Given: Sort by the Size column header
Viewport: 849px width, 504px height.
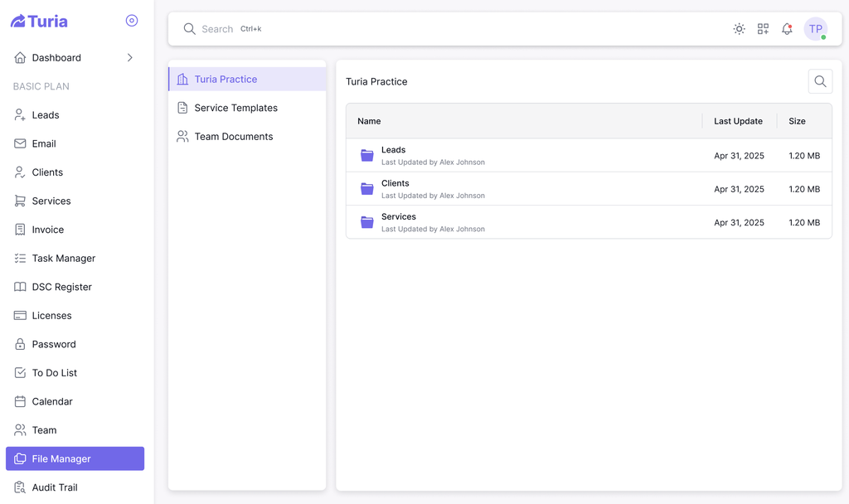Looking at the screenshot, I should click(x=797, y=121).
